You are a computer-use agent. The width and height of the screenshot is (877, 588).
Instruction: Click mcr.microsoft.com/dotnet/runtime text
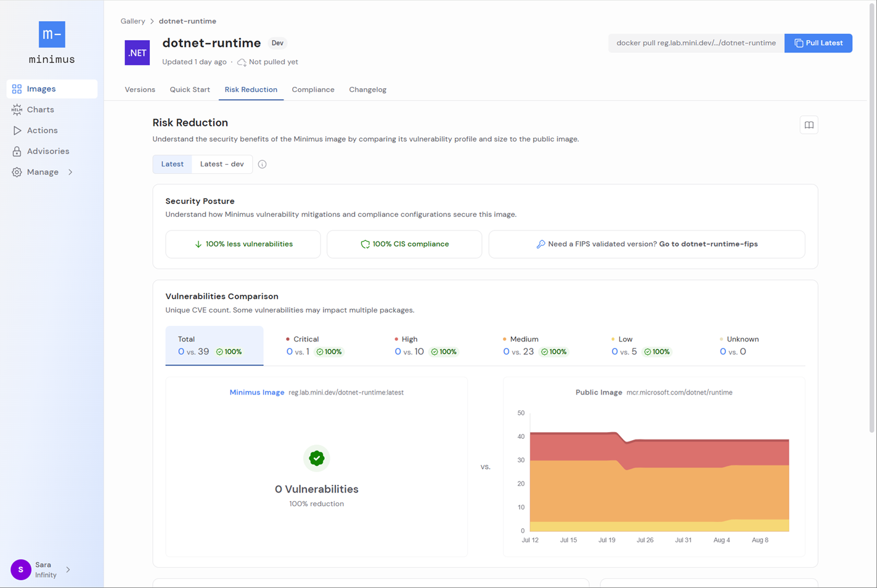coord(679,393)
